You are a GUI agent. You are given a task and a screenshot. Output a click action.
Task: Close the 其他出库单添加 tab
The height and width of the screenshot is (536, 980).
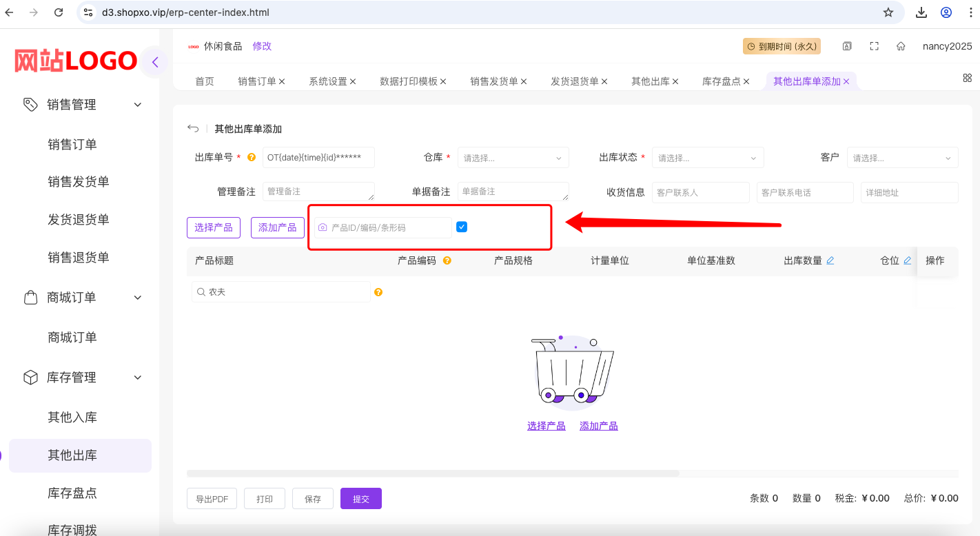tap(846, 81)
